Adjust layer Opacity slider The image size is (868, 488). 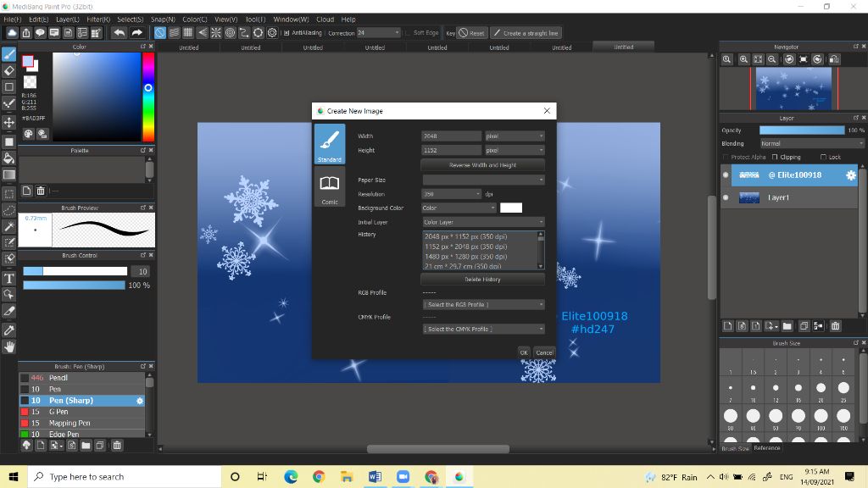pyautogui.click(x=802, y=130)
